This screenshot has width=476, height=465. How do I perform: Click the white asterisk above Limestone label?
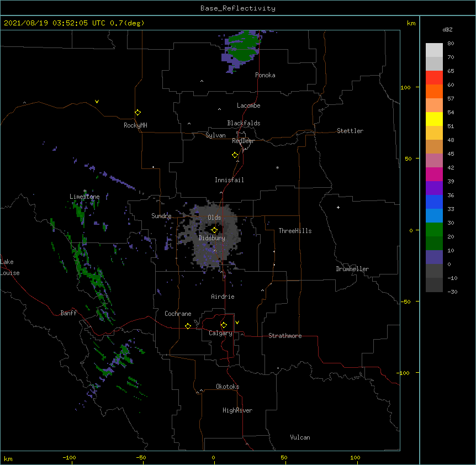click(x=84, y=191)
